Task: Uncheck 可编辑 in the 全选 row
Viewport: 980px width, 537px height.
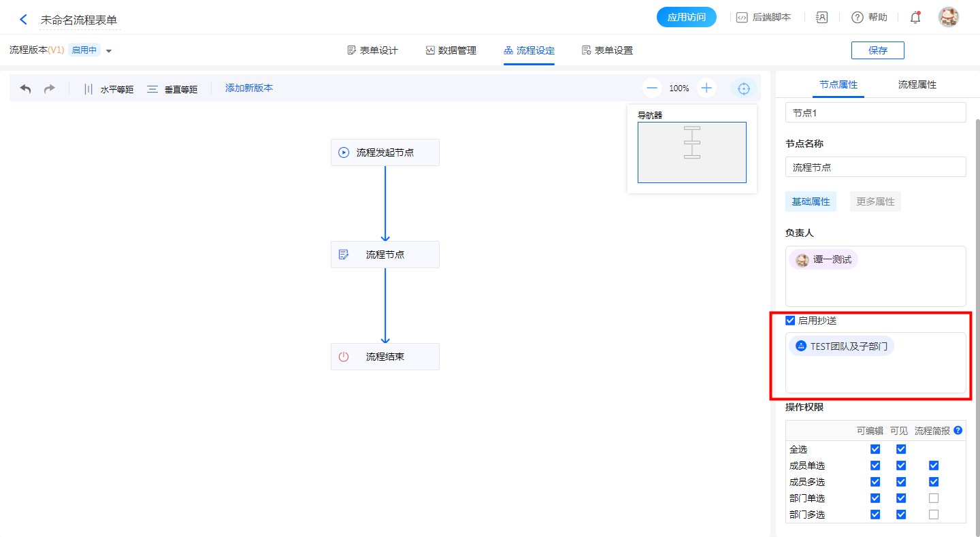Action: 875,449
